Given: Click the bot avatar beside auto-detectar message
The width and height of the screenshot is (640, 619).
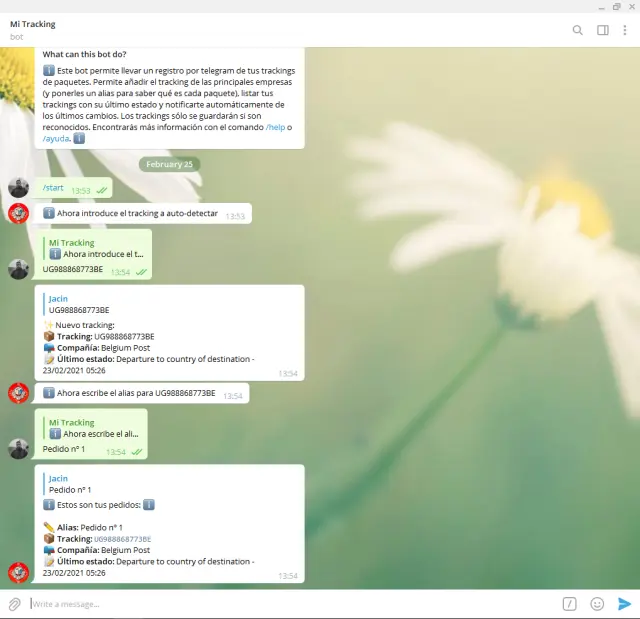Looking at the screenshot, I should tap(18, 213).
